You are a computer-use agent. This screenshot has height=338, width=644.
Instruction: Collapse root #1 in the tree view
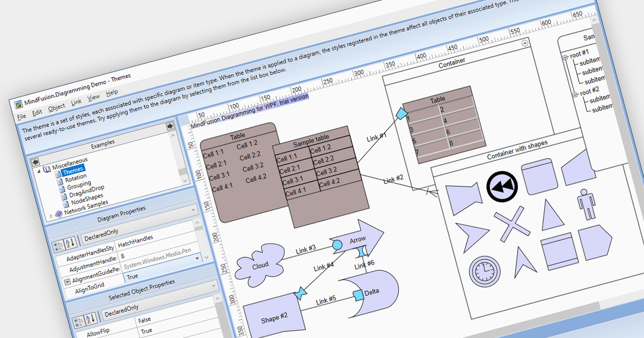pyautogui.click(x=565, y=57)
